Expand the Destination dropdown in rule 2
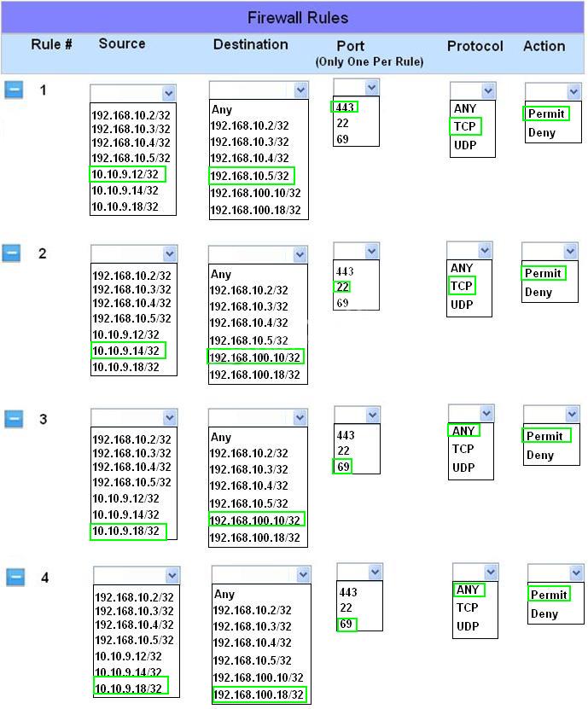This screenshot has height=709, width=588. point(300,254)
